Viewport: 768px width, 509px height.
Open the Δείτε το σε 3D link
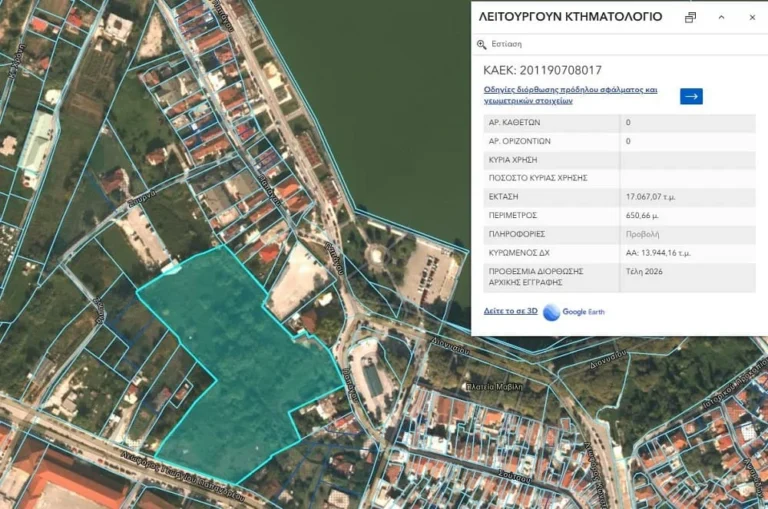(x=510, y=312)
